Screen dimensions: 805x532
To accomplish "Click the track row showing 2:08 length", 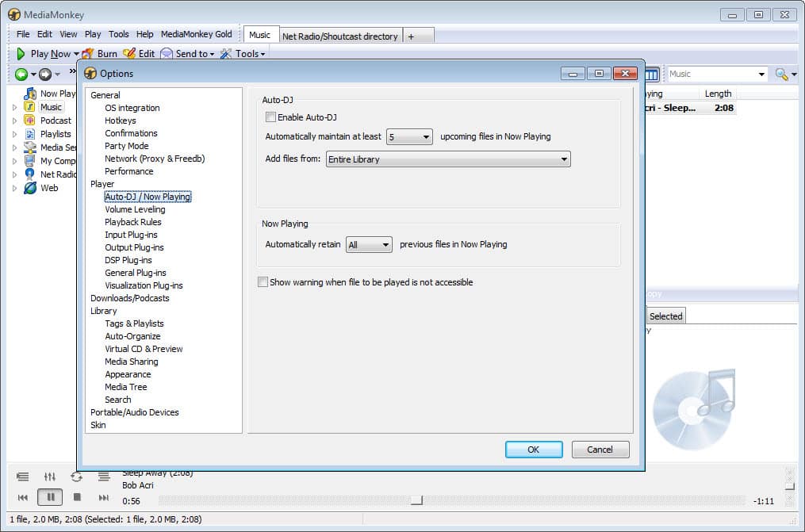I will point(690,108).
